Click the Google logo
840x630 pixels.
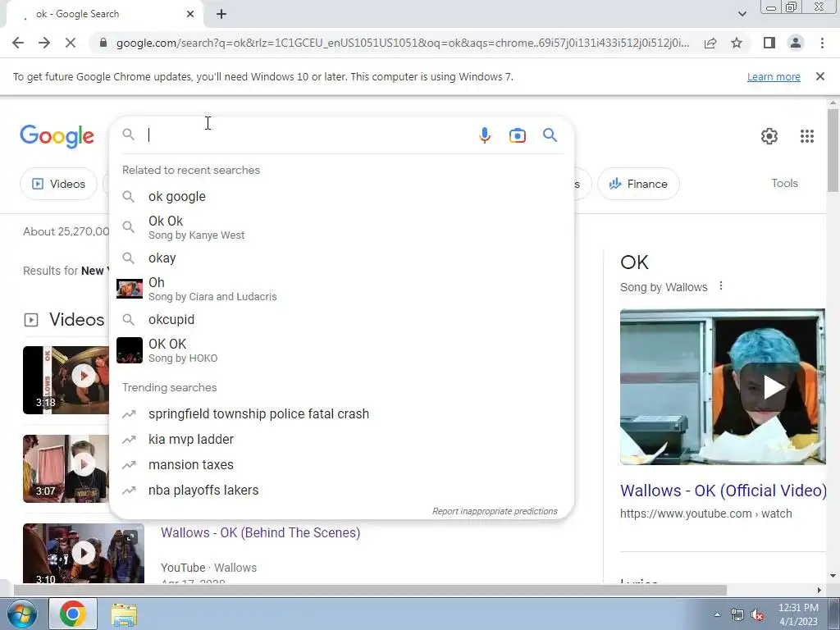[x=57, y=136]
